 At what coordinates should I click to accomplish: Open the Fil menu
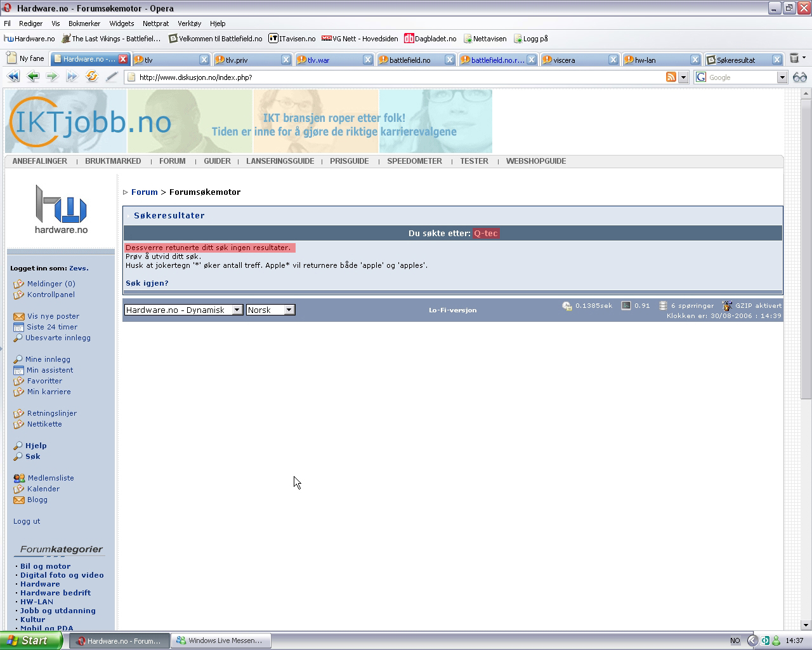pyautogui.click(x=7, y=23)
